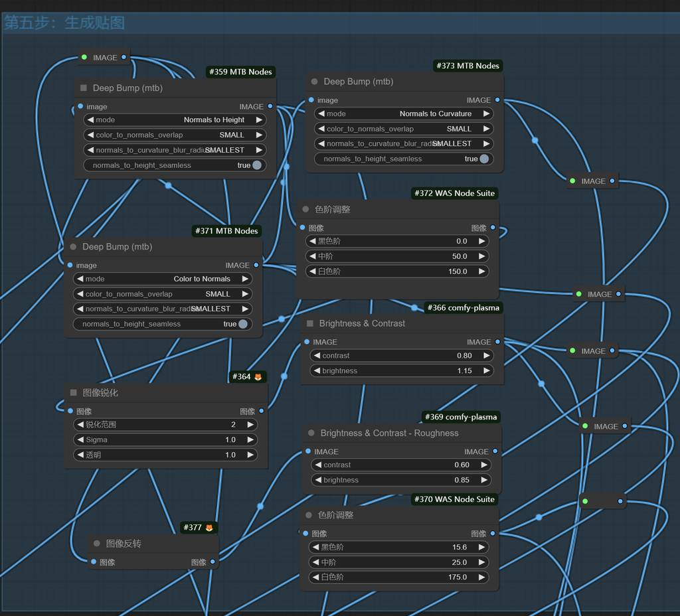Click the IMAGE input port of Roughness node

click(308, 451)
